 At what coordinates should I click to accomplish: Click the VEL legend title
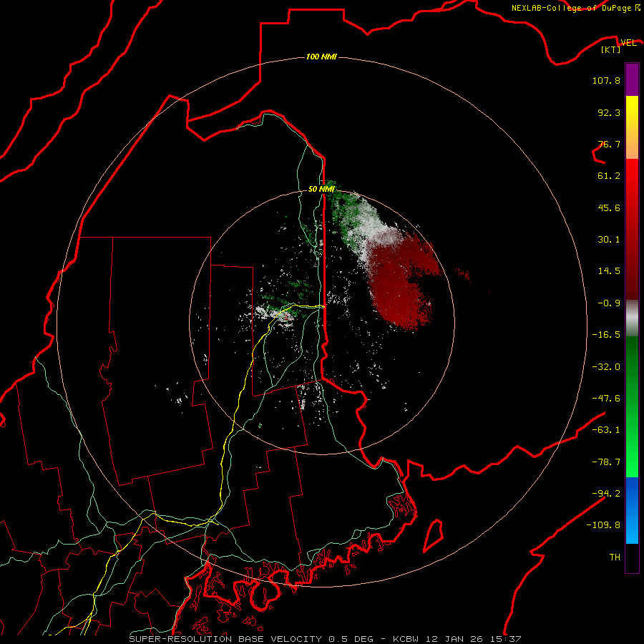(x=628, y=42)
